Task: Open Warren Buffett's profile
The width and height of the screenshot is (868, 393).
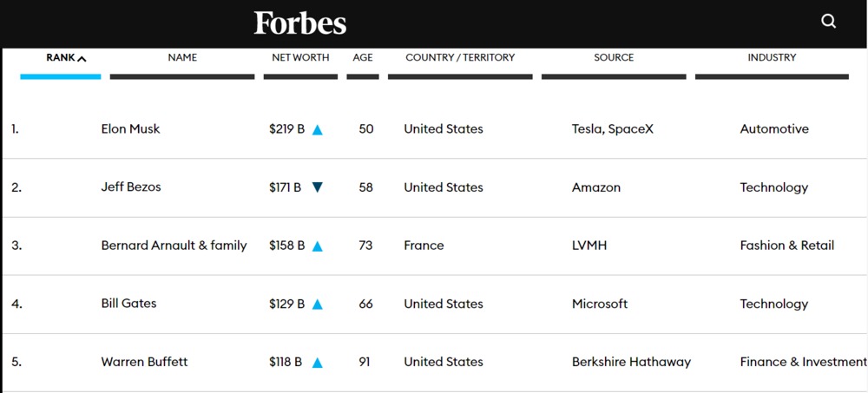Action: [144, 362]
